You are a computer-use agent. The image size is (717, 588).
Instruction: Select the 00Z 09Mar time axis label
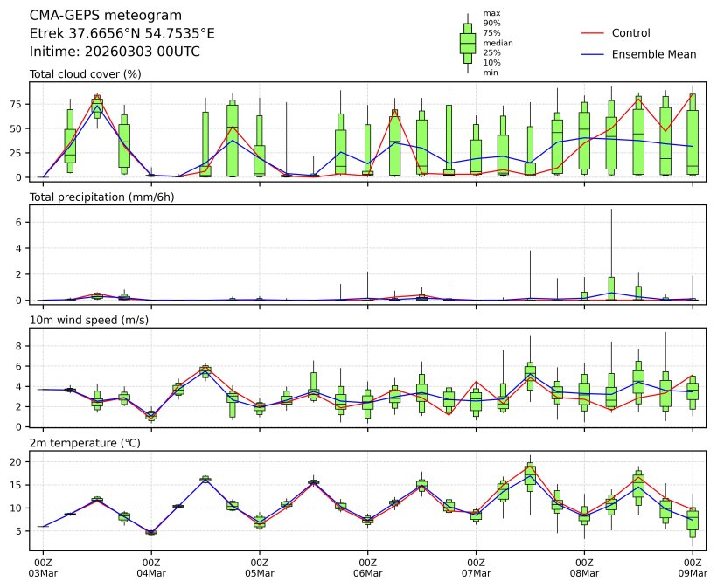click(x=693, y=568)
